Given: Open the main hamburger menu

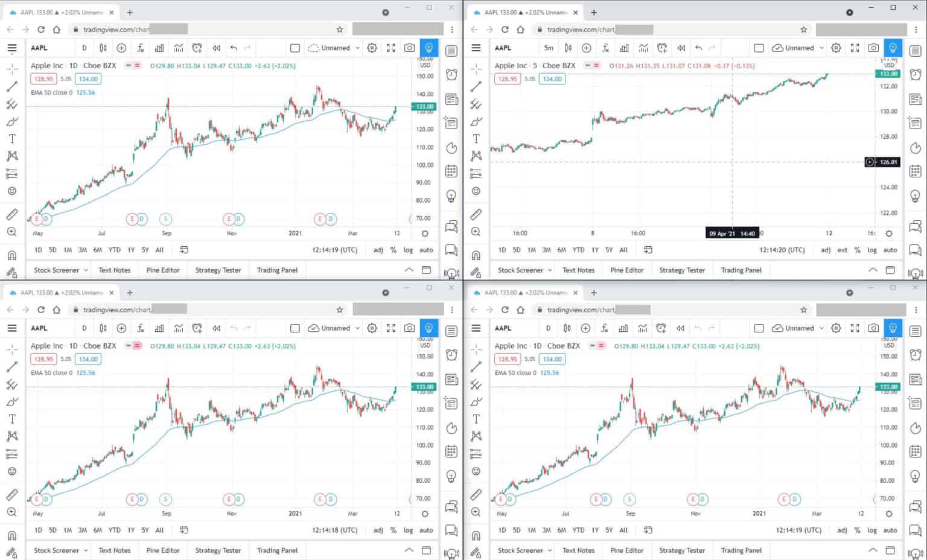Looking at the screenshot, I should pyautogui.click(x=12, y=48).
